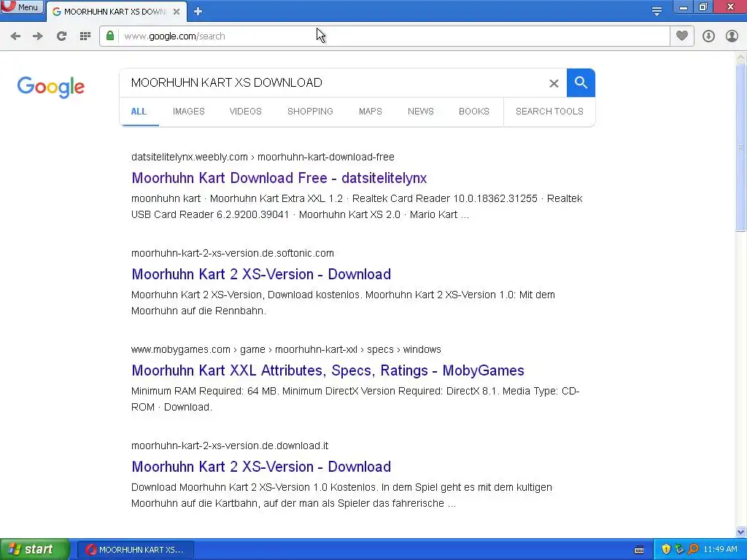Switch to the VIDEOS tab
Viewport: 747px width, 560px height.
pos(245,112)
